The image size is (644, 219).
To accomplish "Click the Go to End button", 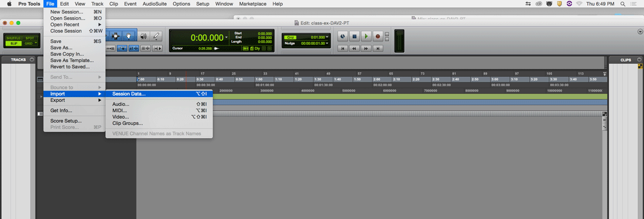I will click(378, 48).
